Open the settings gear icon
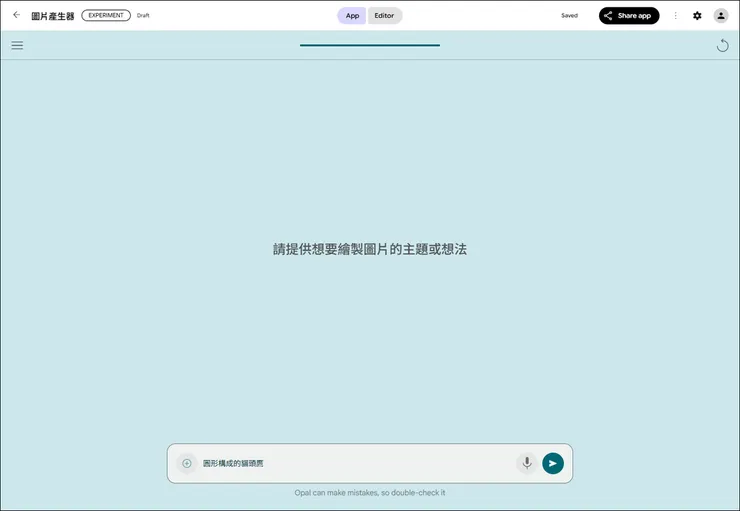This screenshot has width=740, height=511. [697, 16]
